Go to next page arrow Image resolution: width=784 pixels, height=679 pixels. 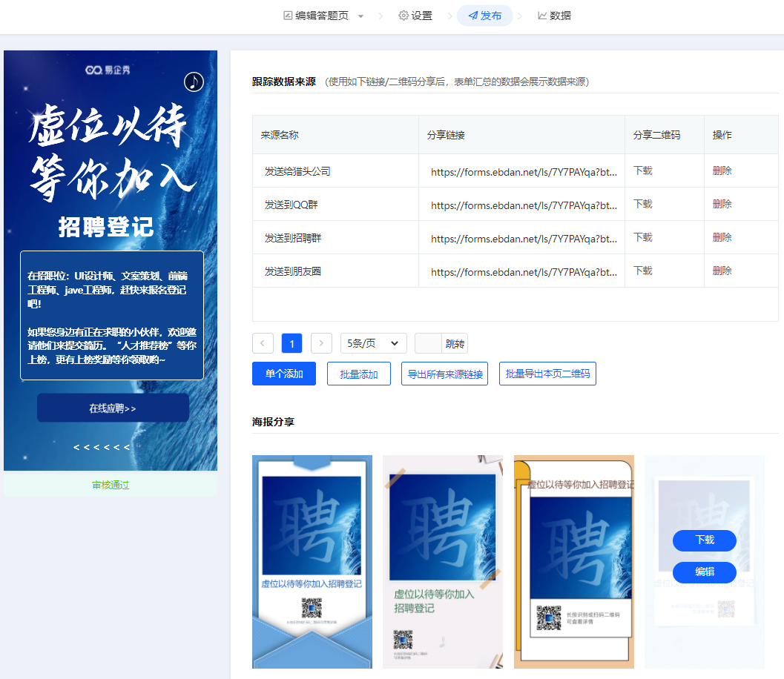click(x=321, y=343)
